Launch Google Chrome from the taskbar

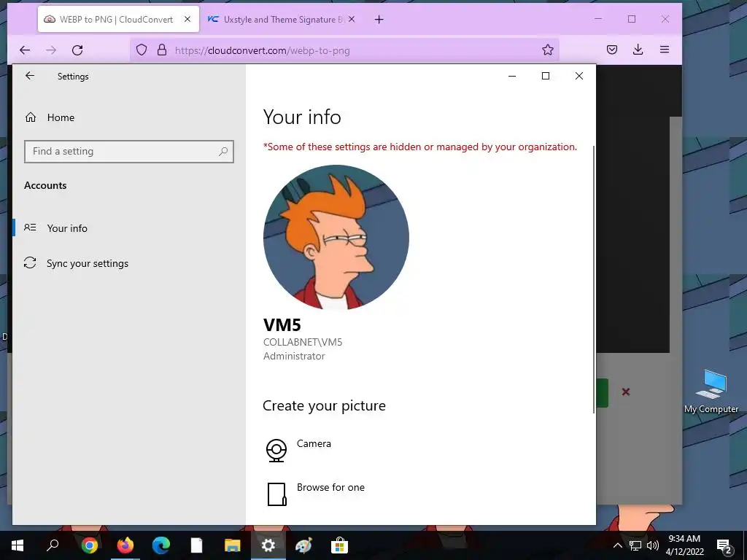[89, 545]
